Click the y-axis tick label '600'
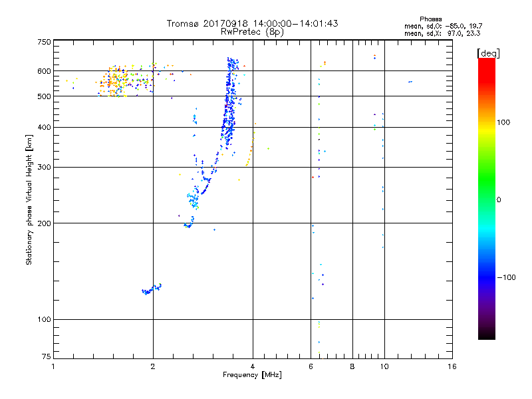 pos(44,71)
